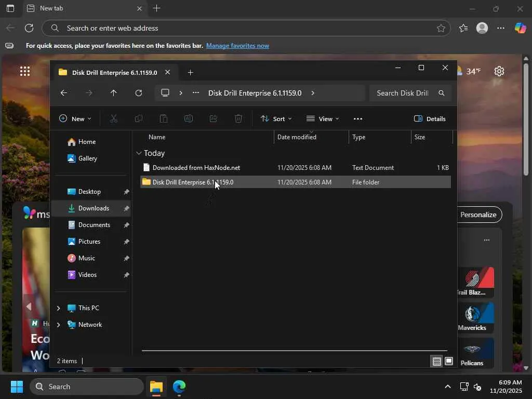
Task: Click the Delete trash icon in Explorer toolbar
Action: tap(238, 119)
